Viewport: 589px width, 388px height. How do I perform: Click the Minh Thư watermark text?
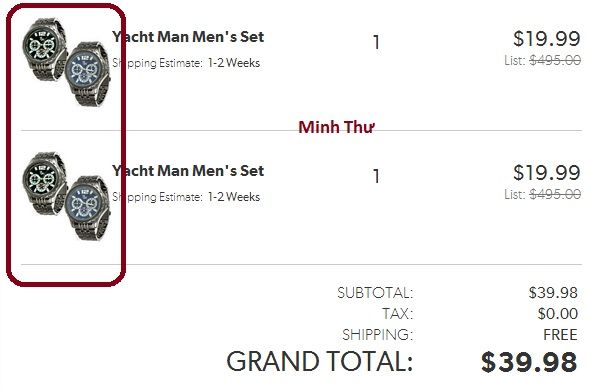337,127
